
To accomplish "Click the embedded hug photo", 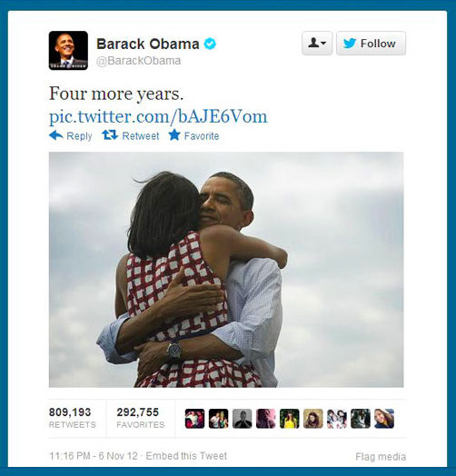I will point(226,270).
